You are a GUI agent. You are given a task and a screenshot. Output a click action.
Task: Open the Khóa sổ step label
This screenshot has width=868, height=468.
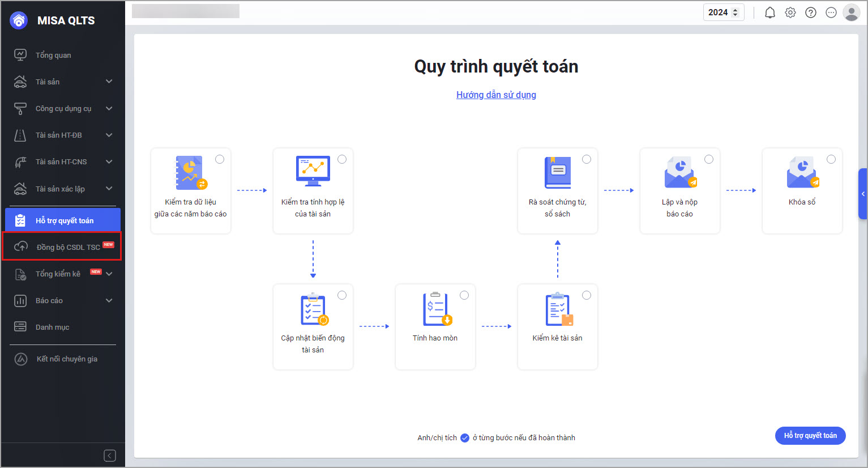[x=802, y=202]
